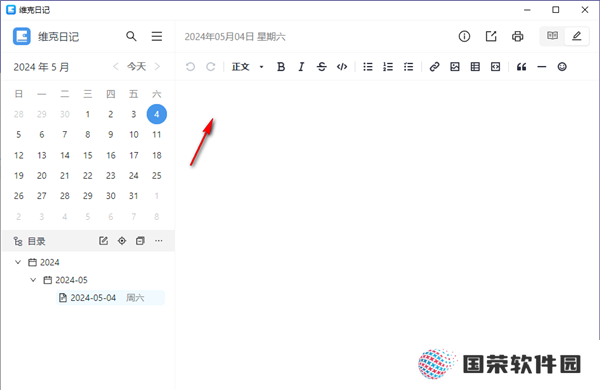
Task: Collapse the 2024-05 folder
Action: (x=33, y=280)
